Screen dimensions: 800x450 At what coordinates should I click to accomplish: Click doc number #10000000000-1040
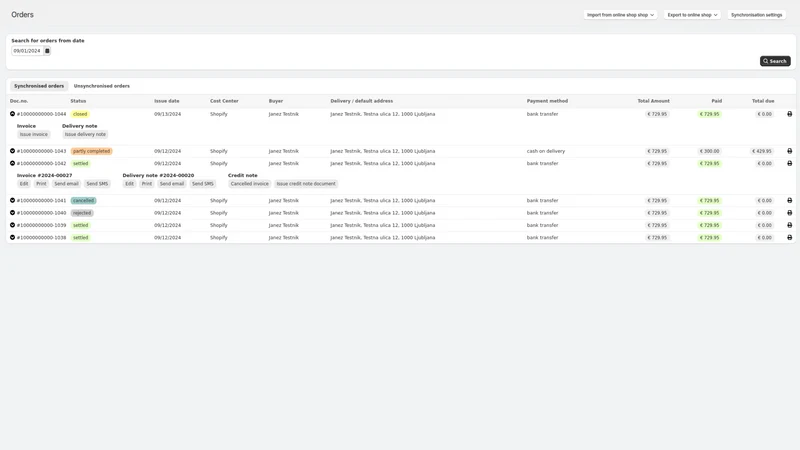tap(41, 213)
